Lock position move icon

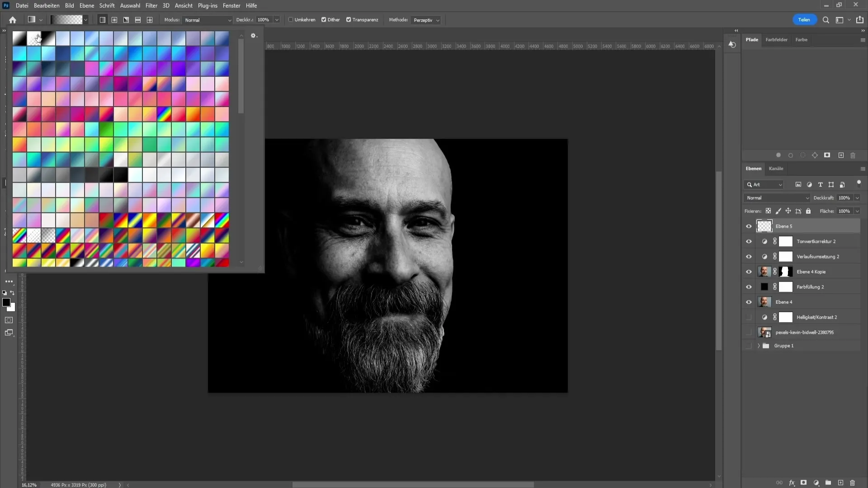point(788,211)
